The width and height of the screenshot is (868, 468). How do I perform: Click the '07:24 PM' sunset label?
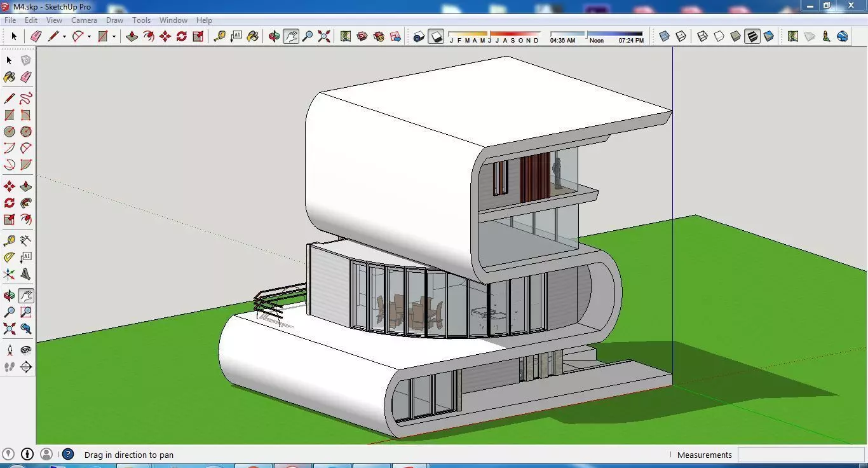[631, 41]
